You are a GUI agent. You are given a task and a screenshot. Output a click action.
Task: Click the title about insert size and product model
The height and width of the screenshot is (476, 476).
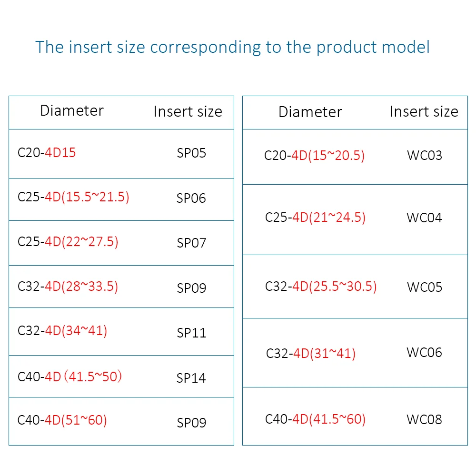(x=232, y=47)
